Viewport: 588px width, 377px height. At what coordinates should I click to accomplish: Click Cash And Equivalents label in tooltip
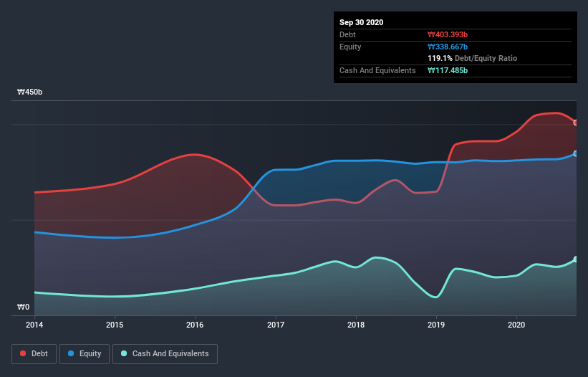377,70
